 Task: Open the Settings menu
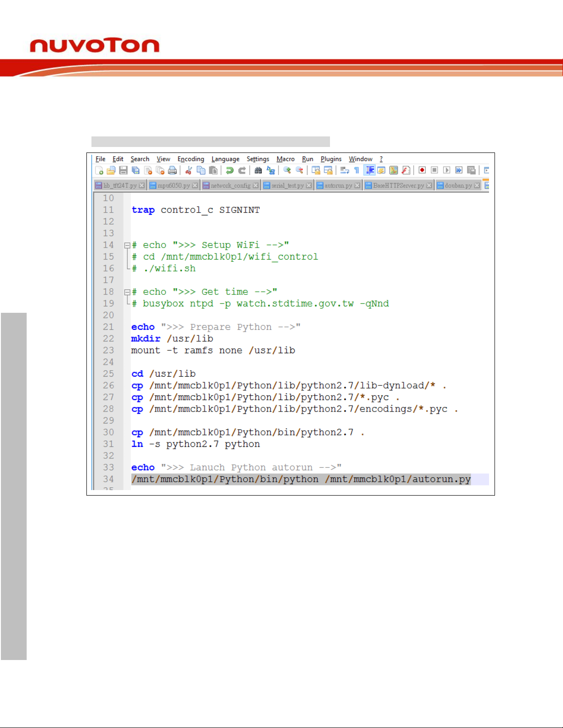click(258, 159)
